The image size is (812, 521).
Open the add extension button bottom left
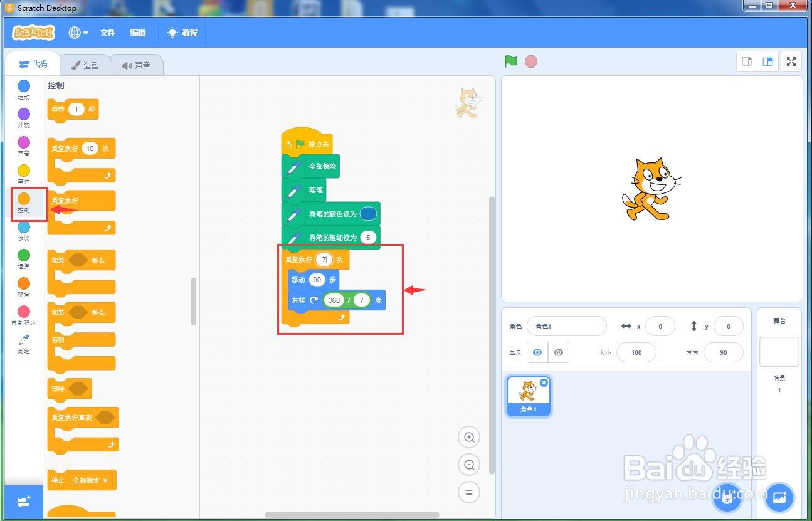pyautogui.click(x=23, y=502)
